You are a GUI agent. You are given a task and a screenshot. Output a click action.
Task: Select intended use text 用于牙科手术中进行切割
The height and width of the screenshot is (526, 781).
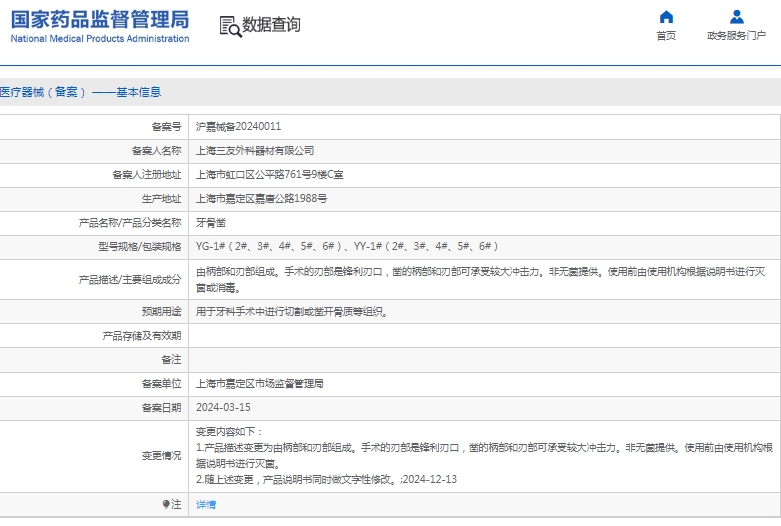click(x=292, y=312)
